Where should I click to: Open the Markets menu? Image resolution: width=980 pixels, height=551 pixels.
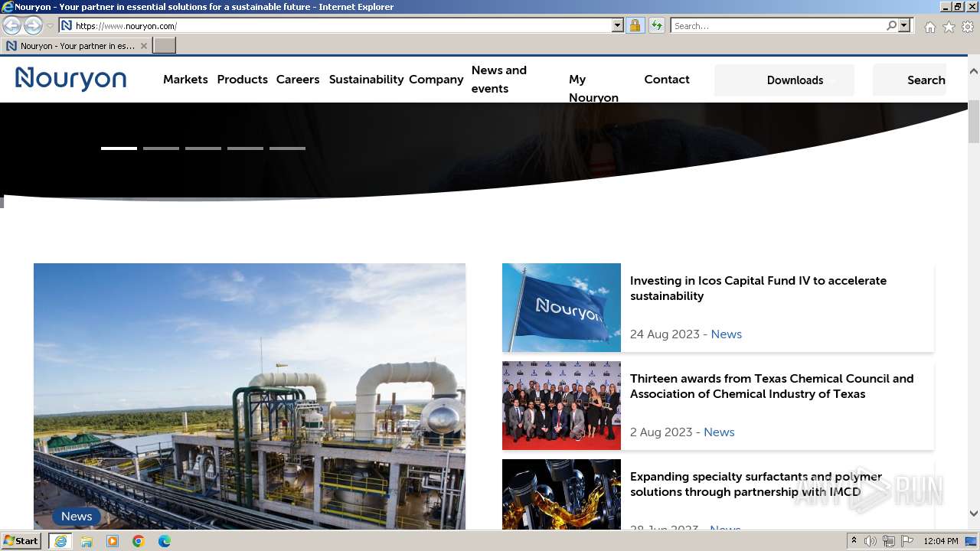(x=185, y=80)
